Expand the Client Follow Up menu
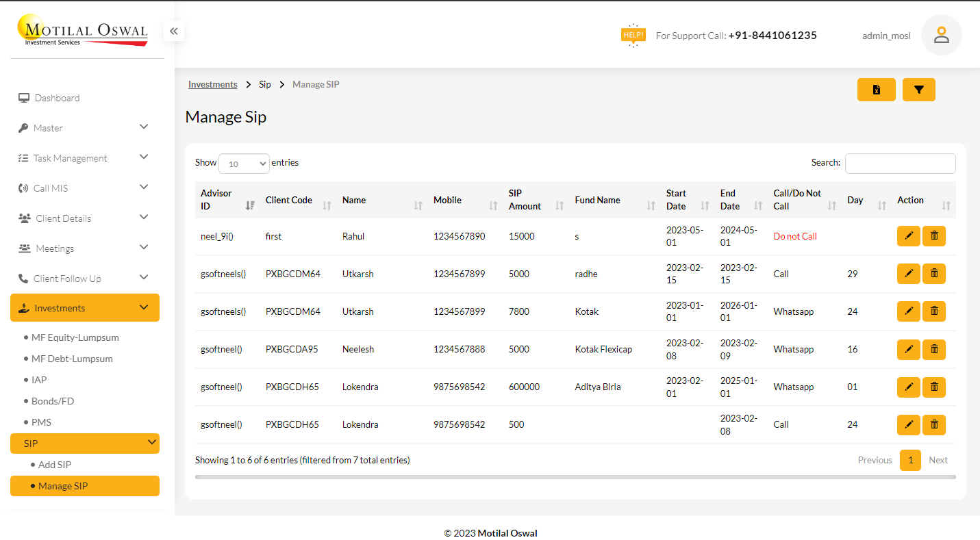The width and height of the screenshot is (980, 540). click(85, 279)
